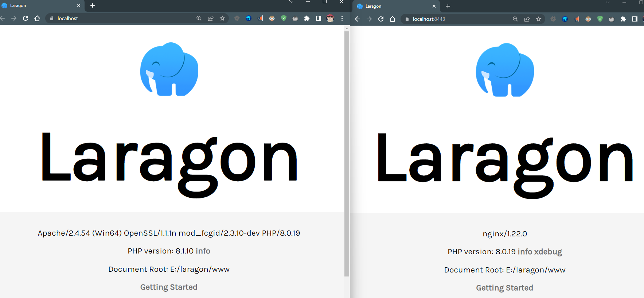This screenshot has width=644, height=298.
Task: Select Laragon tab in left browser window
Action: pos(42,5)
